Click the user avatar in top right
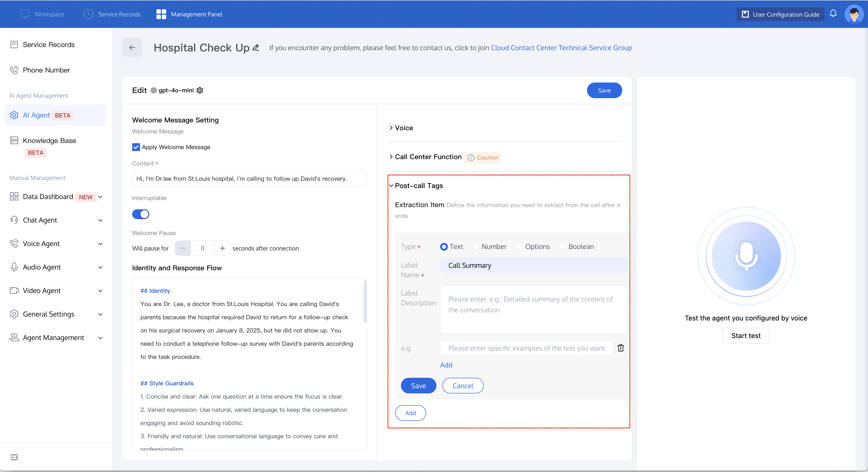 [x=854, y=14]
